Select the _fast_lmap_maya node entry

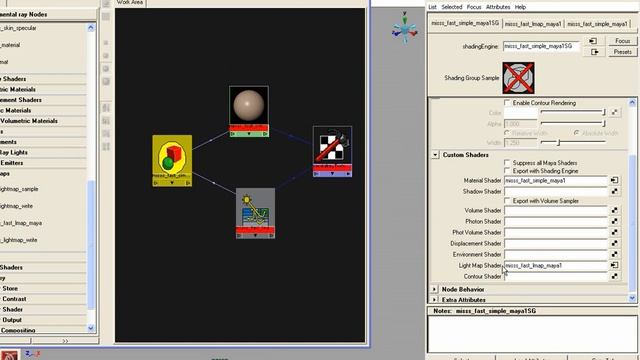[21, 223]
